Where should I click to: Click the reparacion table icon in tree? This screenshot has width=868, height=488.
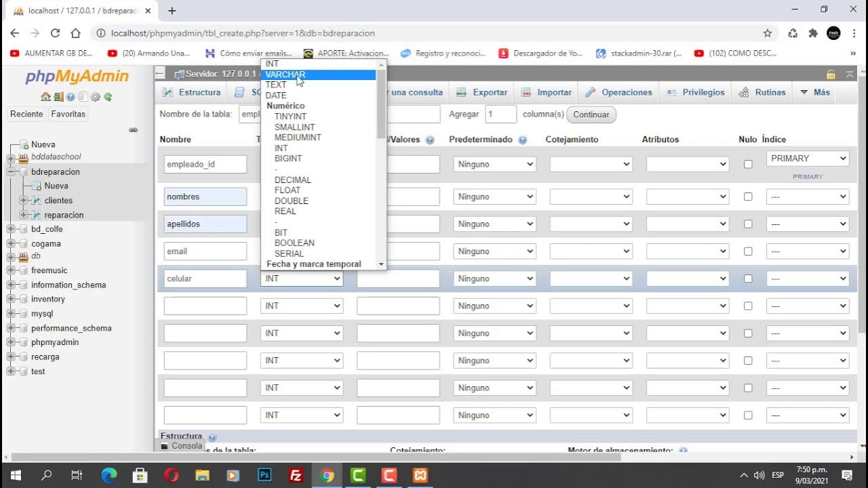click(37, 215)
